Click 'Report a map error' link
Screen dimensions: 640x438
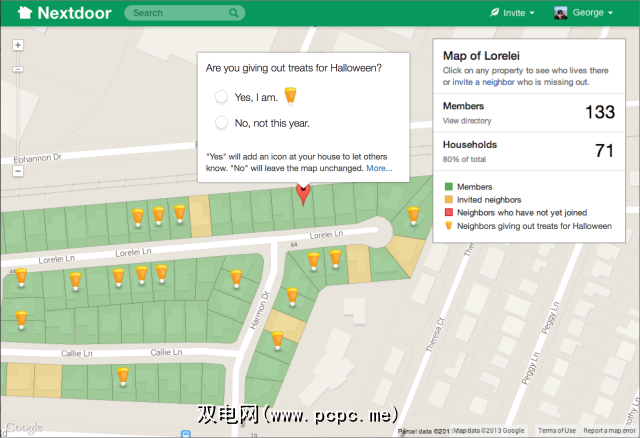pyautogui.click(x=609, y=430)
